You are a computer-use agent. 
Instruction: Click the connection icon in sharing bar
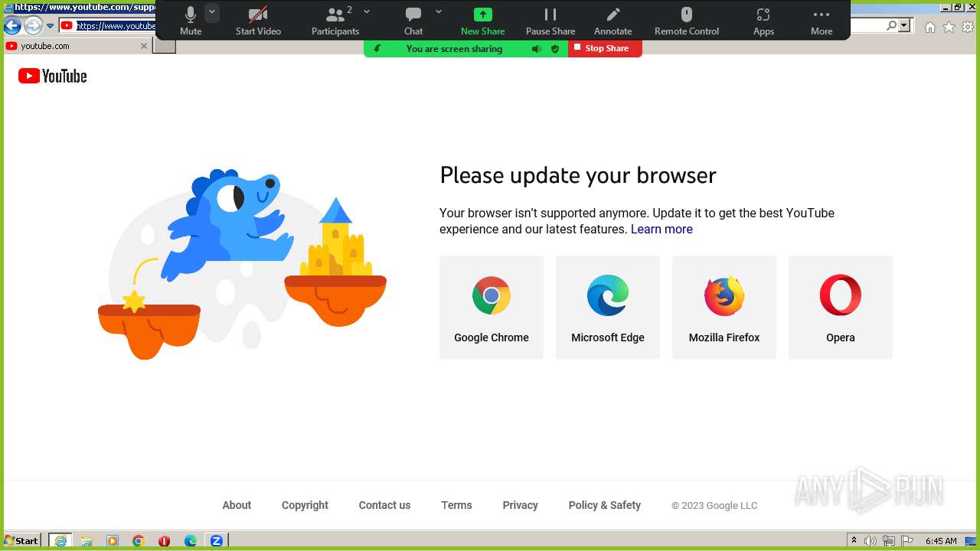coord(377,49)
